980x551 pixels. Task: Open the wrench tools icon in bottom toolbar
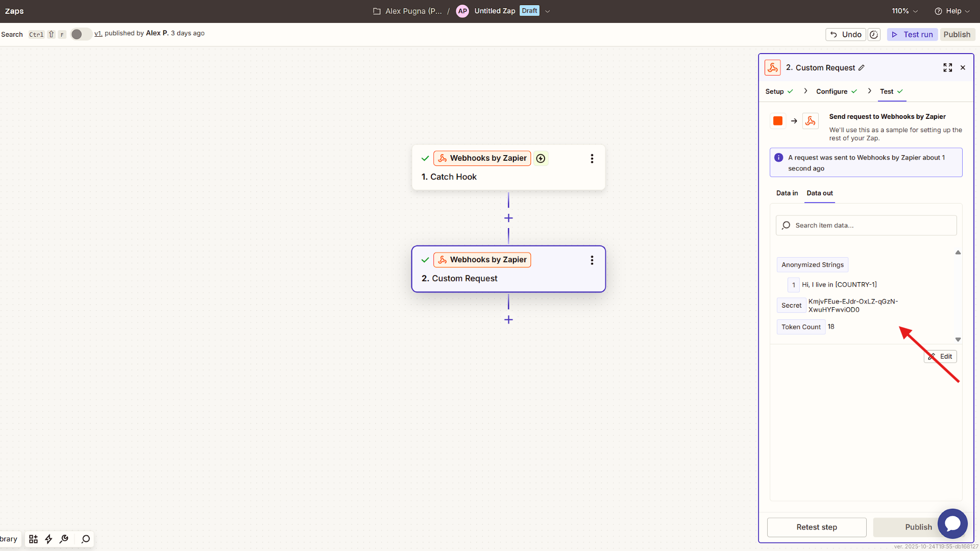64,539
